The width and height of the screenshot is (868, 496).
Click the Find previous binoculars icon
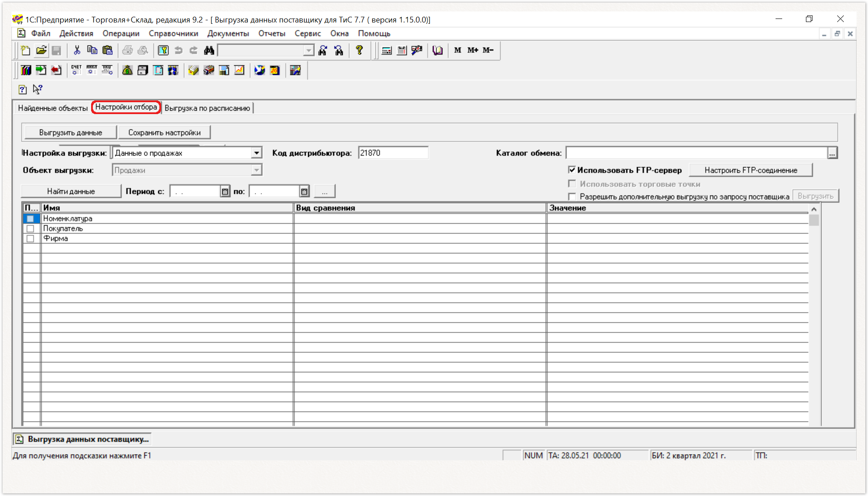pyautogui.click(x=338, y=50)
